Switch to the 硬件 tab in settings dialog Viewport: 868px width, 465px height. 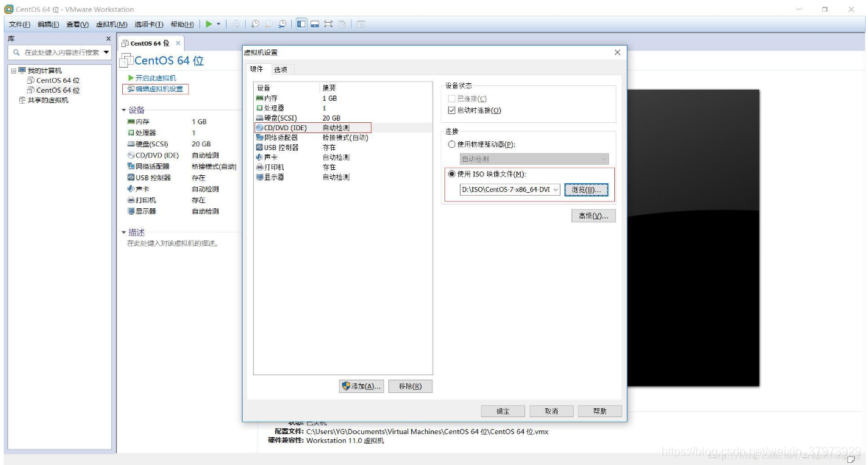(256, 69)
